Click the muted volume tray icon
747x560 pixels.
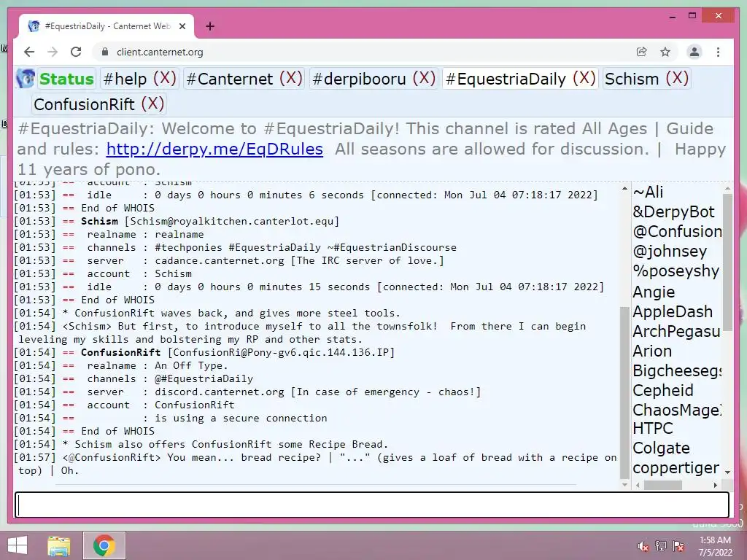coord(643,546)
